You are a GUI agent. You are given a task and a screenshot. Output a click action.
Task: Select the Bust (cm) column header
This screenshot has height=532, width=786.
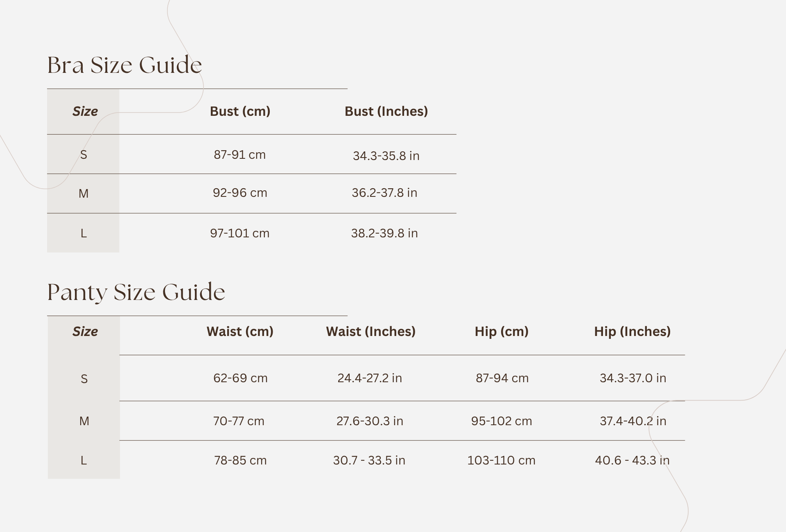point(240,111)
